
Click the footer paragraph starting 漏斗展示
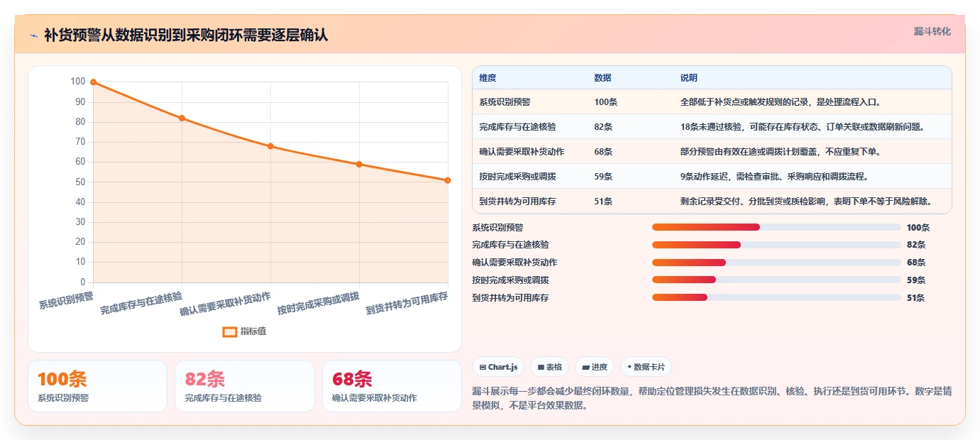(711, 399)
